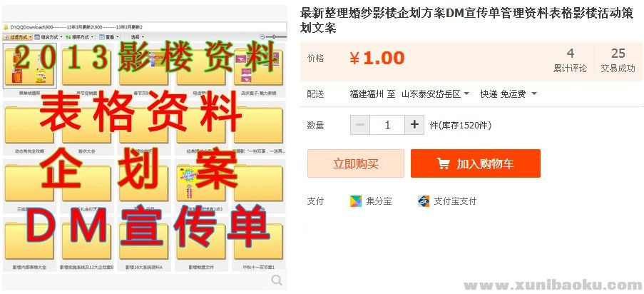The height and width of the screenshot is (294, 644).
Task: Open the 影楼内部表格大全 folder
Action: 29,245
